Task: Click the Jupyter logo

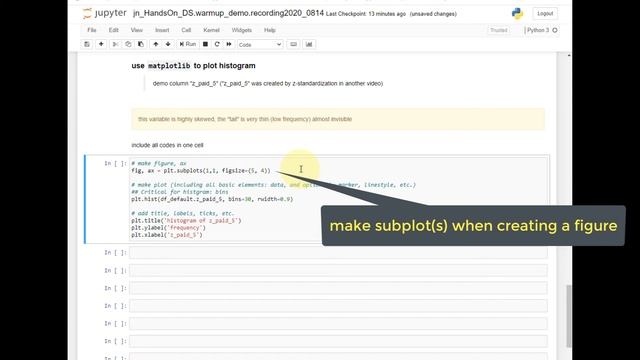Action: point(104,13)
